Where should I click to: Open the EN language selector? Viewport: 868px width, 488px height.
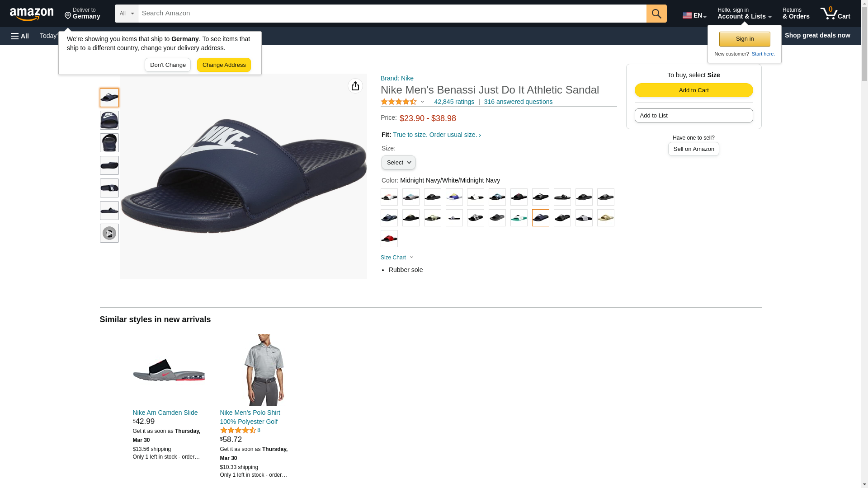[x=694, y=15]
